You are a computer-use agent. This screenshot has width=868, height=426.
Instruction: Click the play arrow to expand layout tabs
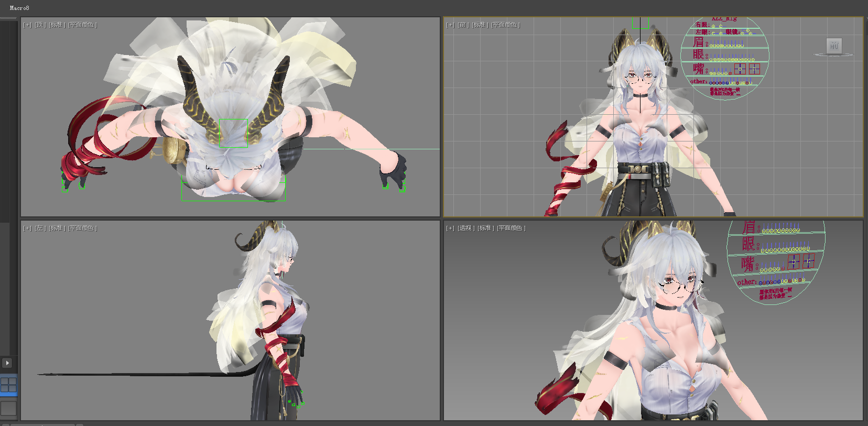[x=7, y=363]
